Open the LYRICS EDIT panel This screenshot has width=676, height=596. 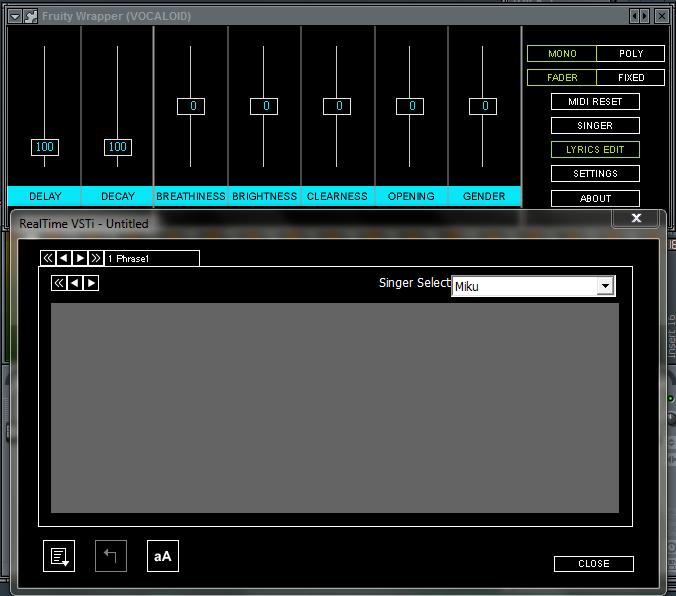[595, 150]
